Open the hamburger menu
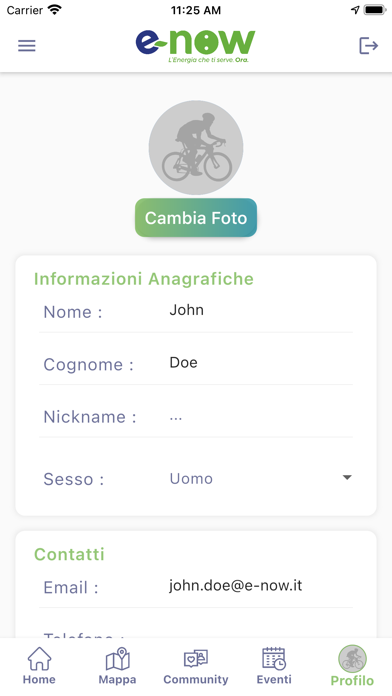392x696 pixels. coord(27,46)
